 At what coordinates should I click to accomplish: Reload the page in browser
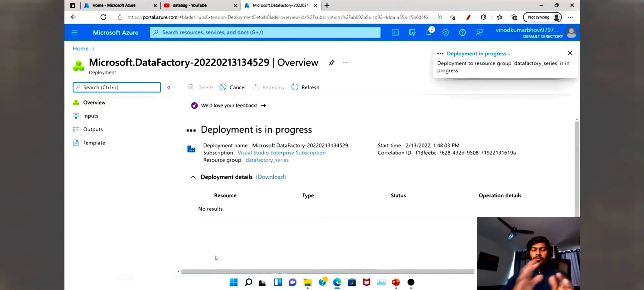click(103, 17)
